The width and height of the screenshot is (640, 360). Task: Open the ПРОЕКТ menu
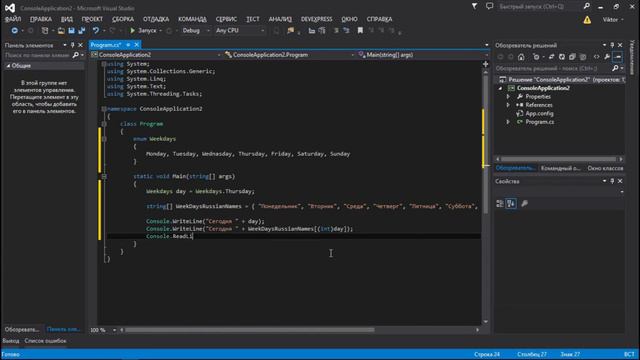(x=92, y=19)
